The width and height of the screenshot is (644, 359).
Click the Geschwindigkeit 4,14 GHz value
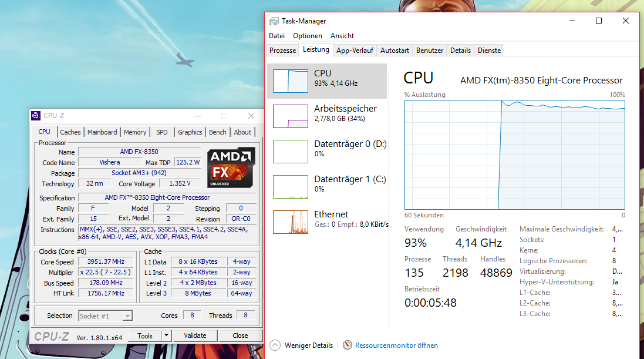[x=478, y=243]
